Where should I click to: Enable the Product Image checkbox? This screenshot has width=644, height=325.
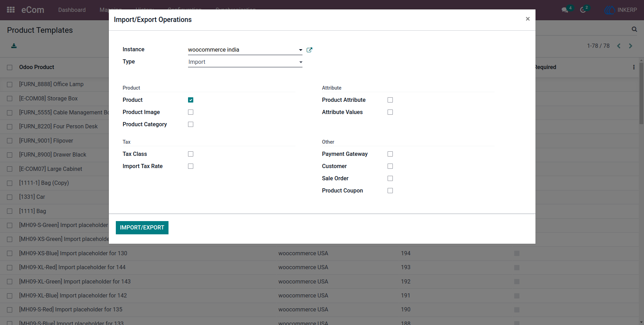coord(190,112)
